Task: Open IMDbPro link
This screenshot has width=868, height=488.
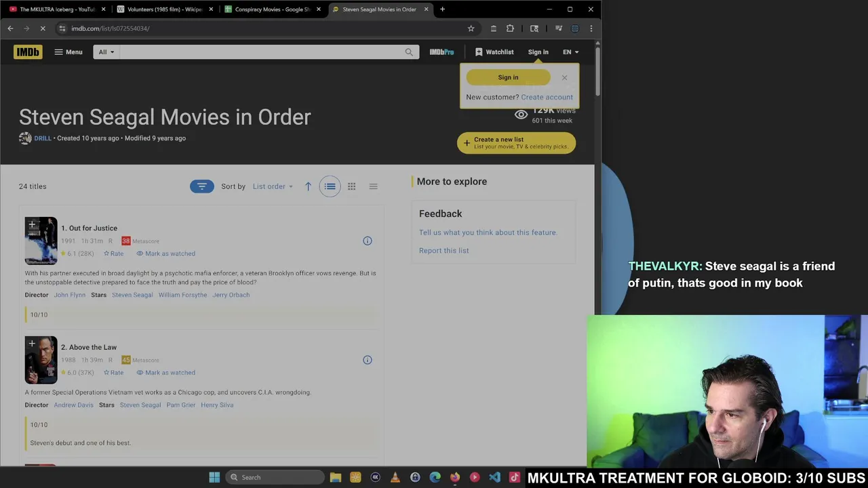Action: tap(441, 52)
